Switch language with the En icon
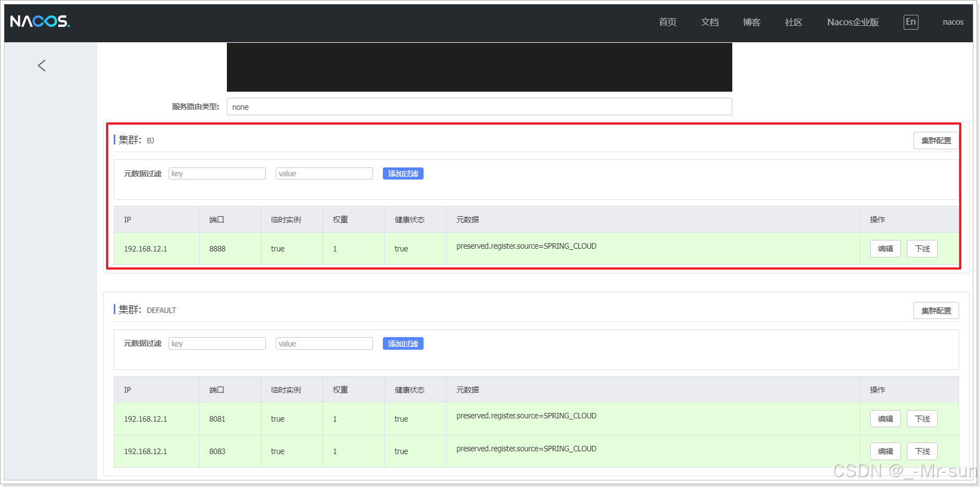 point(911,22)
